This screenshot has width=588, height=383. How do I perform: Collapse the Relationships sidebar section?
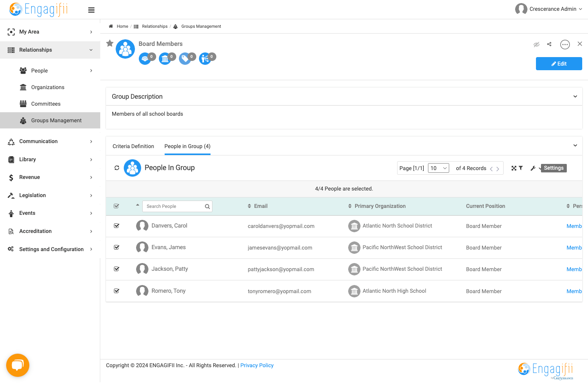click(50, 50)
